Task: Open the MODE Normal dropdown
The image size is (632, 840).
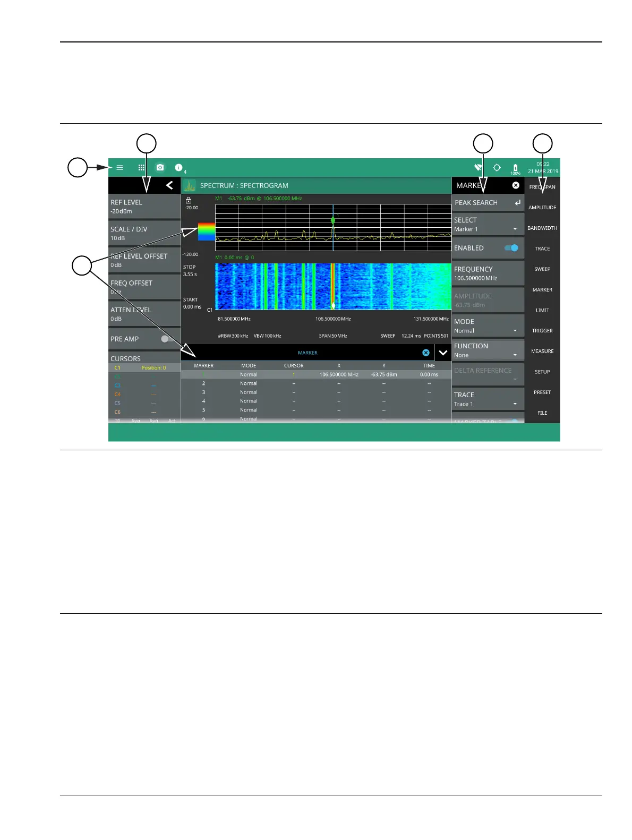Action: (488, 326)
